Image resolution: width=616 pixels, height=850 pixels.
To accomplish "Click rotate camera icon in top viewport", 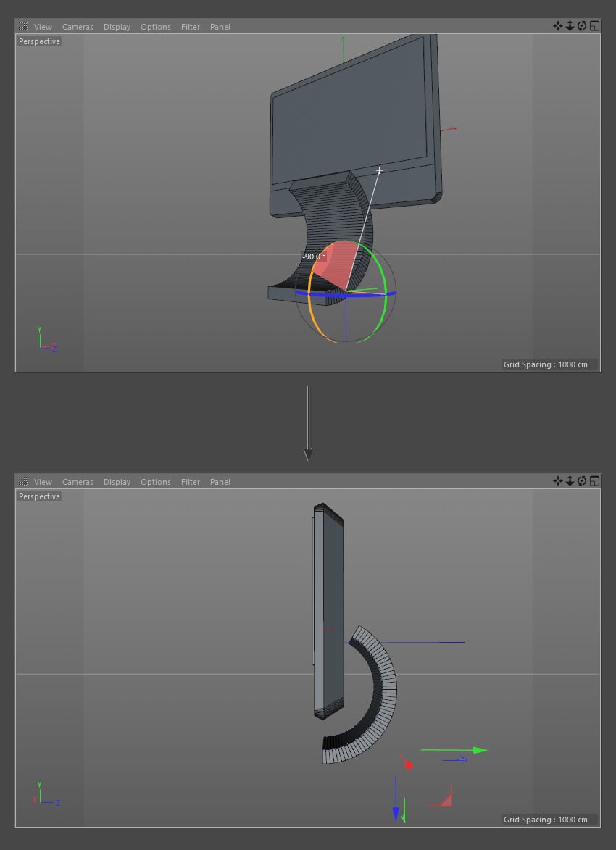I will 582,25.
